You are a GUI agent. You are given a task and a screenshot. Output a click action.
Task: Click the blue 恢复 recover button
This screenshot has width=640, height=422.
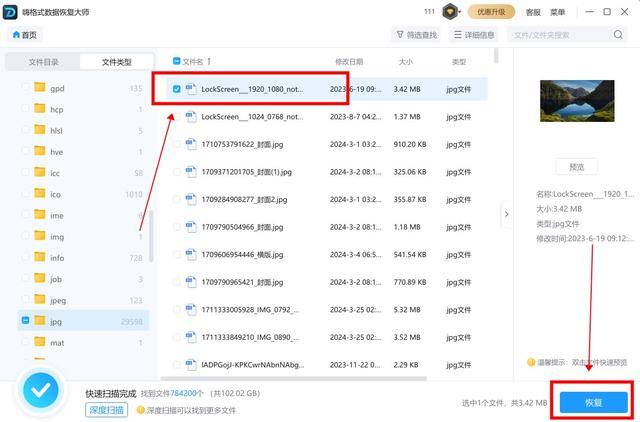coord(593,402)
